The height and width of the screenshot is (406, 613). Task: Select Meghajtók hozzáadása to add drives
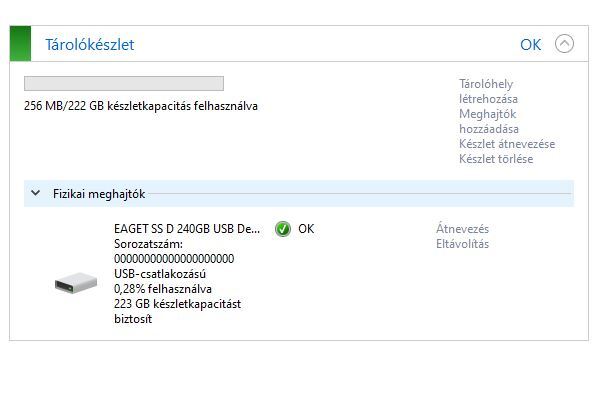click(488, 121)
